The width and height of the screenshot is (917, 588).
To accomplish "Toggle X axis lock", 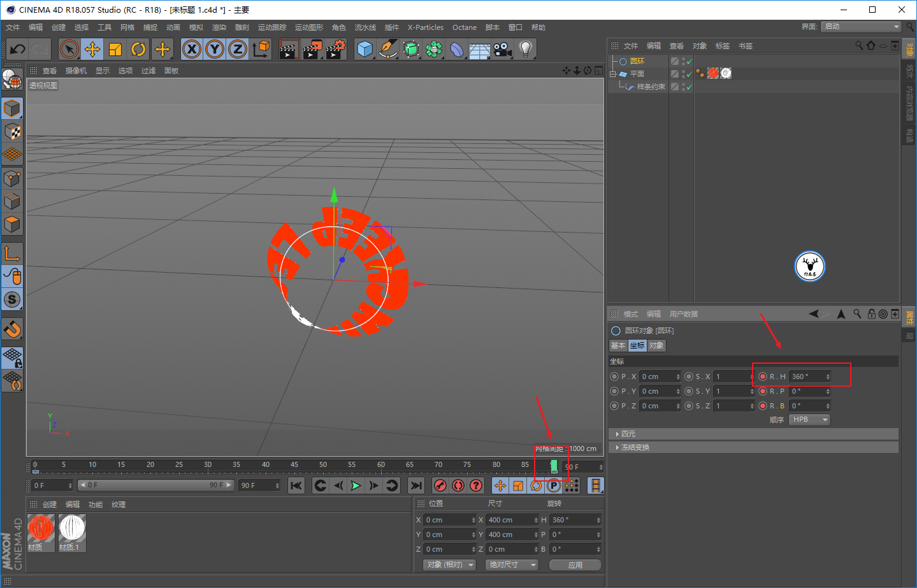I will pyautogui.click(x=192, y=49).
